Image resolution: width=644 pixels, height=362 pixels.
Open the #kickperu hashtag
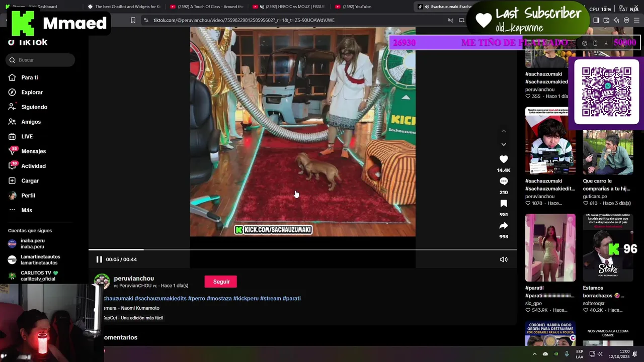(246, 298)
